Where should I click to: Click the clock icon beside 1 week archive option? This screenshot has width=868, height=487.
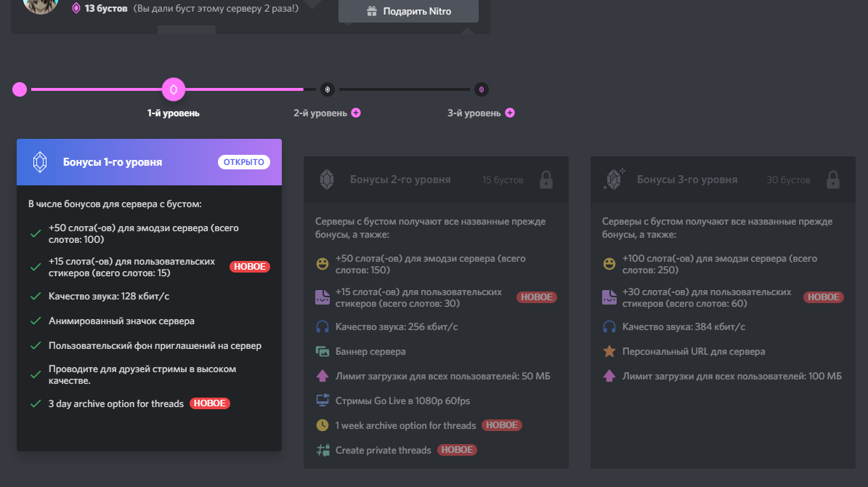point(323,425)
